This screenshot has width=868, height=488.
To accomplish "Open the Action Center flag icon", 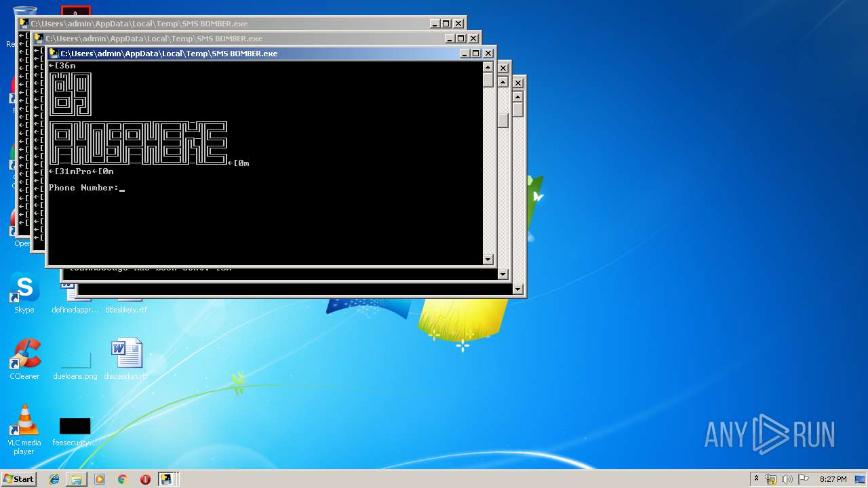I will click(804, 479).
